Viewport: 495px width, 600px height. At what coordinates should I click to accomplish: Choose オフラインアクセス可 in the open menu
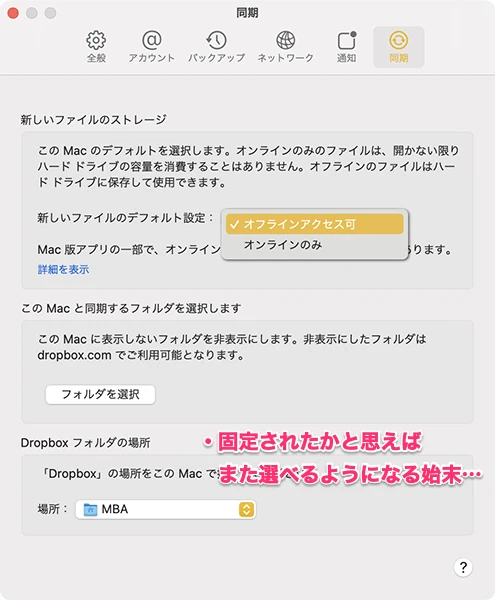click(314, 224)
